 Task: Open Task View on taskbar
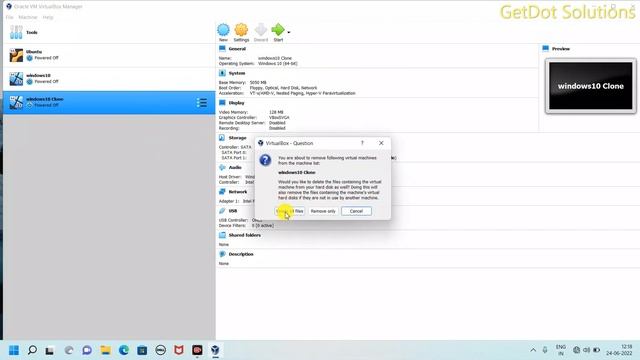click(x=50, y=350)
